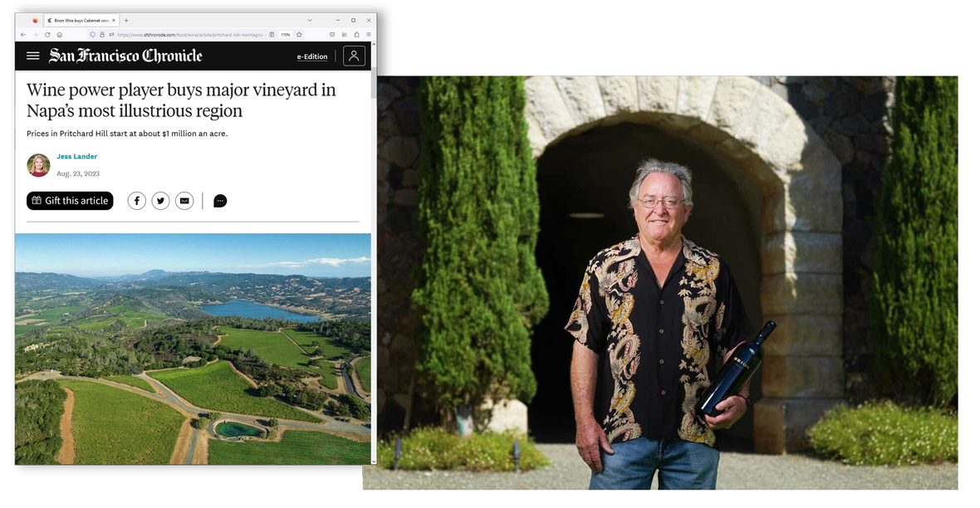Screen dimensions: 980x508
Task: Open a new browser tab
Action: pyautogui.click(x=126, y=21)
